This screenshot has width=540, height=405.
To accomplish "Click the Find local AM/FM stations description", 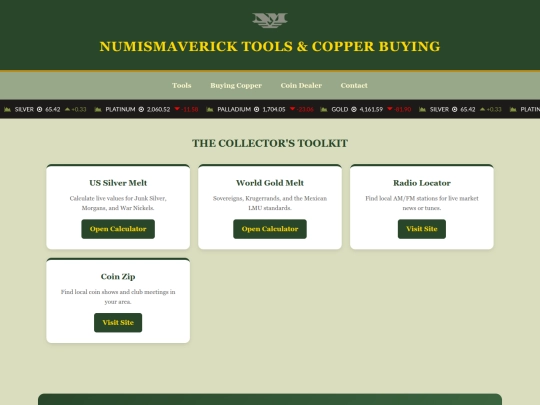I will [x=422, y=203].
